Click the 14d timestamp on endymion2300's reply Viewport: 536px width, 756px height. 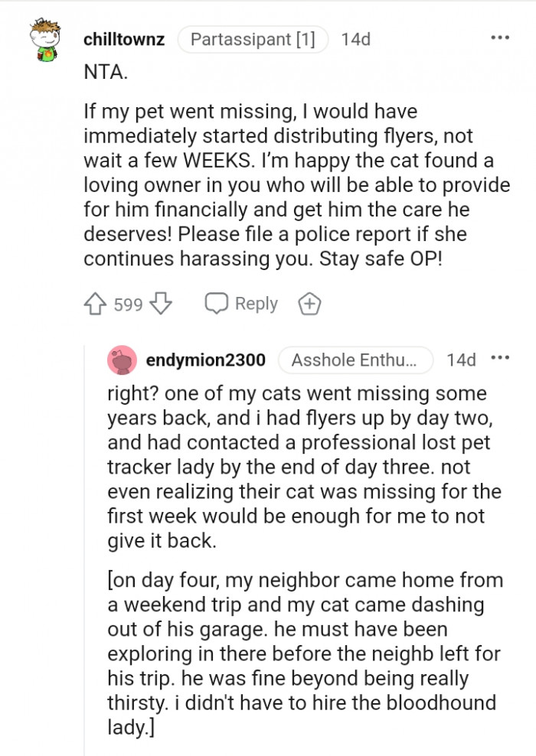(461, 360)
